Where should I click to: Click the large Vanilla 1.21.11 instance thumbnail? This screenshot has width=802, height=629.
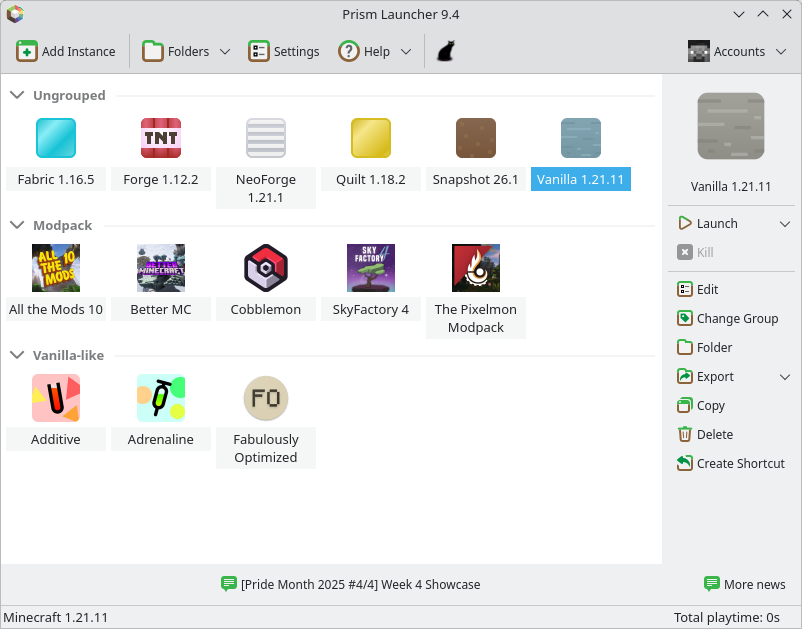[x=731, y=126]
